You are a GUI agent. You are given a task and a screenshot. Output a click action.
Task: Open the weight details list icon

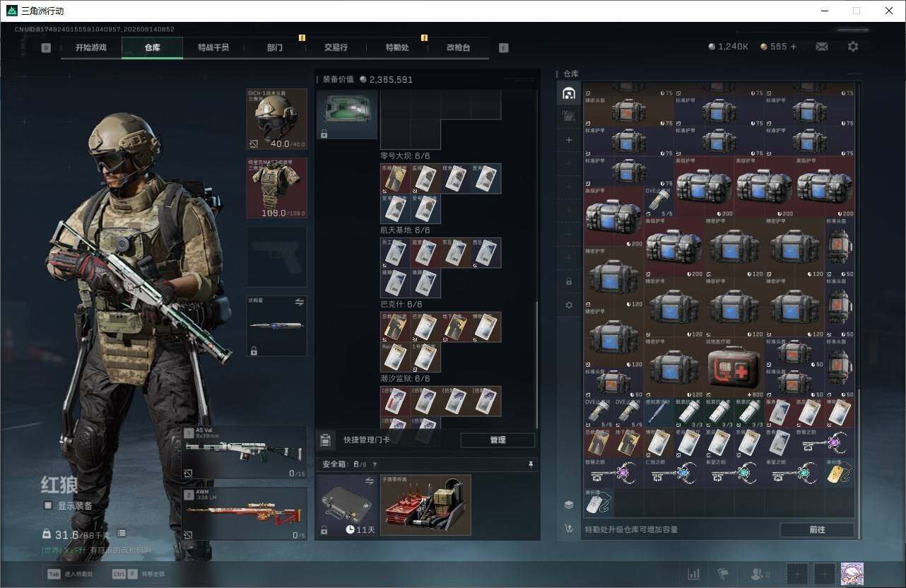tap(122, 533)
